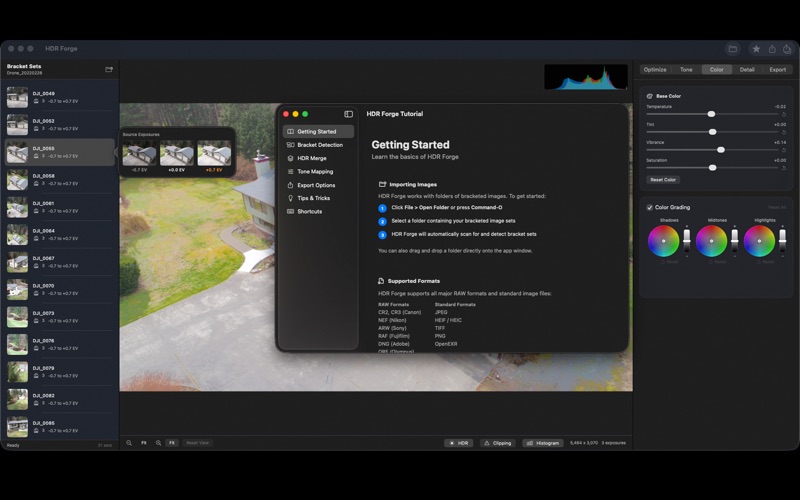800x500 pixels.
Task: Click the Reset View button
Action: (197, 443)
